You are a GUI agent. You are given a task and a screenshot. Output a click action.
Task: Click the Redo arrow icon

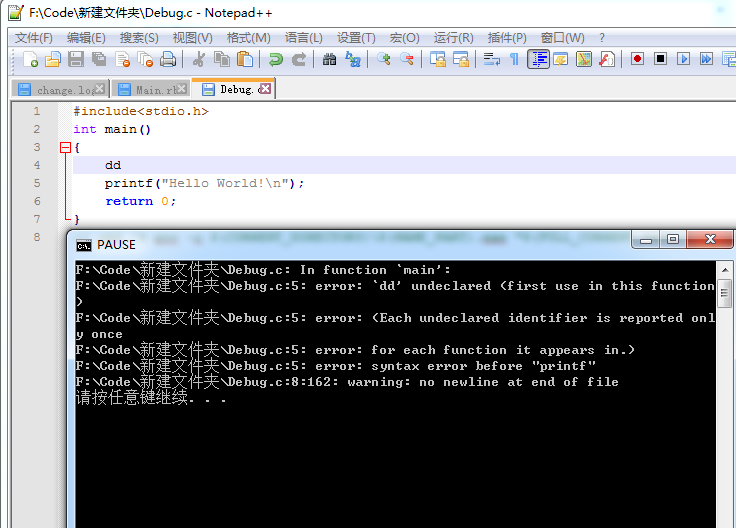299,60
